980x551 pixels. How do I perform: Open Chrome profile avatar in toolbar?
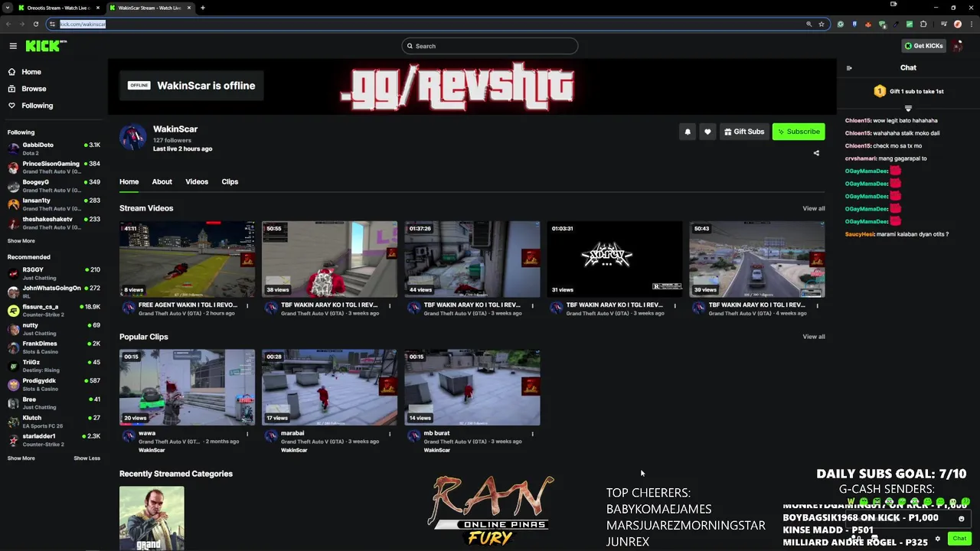tap(957, 24)
